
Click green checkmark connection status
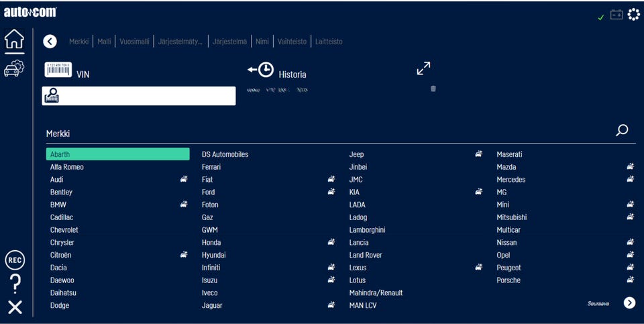pos(601,17)
